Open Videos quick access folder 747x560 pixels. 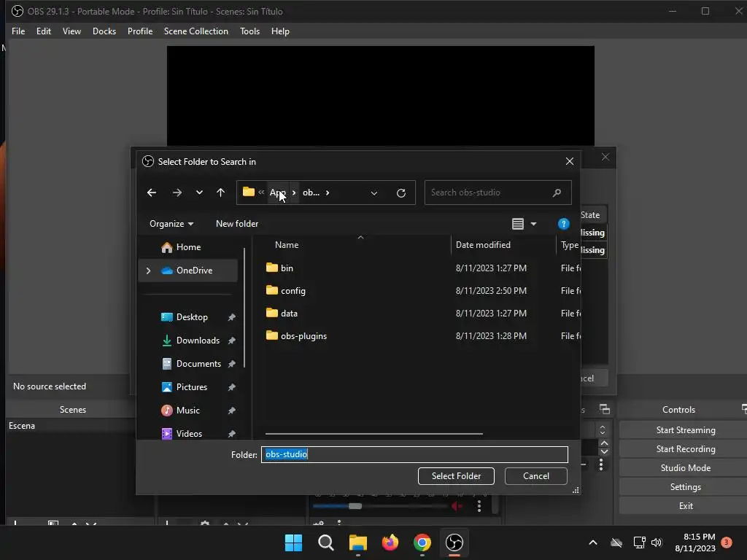pyautogui.click(x=189, y=434)
